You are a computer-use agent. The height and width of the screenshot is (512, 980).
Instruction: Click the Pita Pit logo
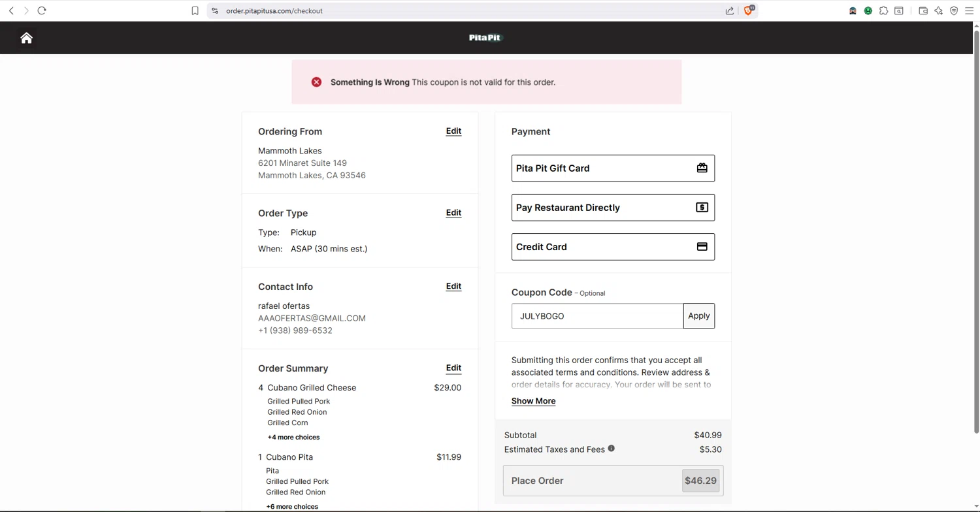tap(485, 37)
